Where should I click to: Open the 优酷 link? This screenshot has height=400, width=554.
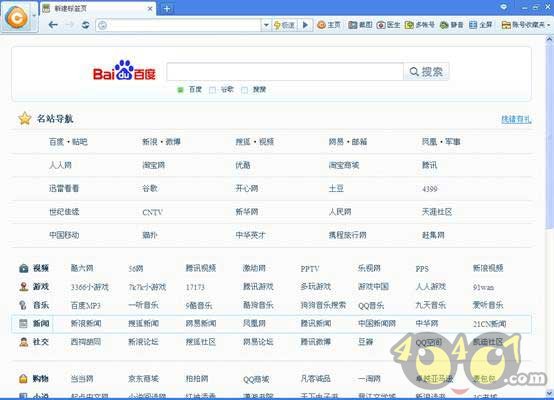[x=243, y=165]
